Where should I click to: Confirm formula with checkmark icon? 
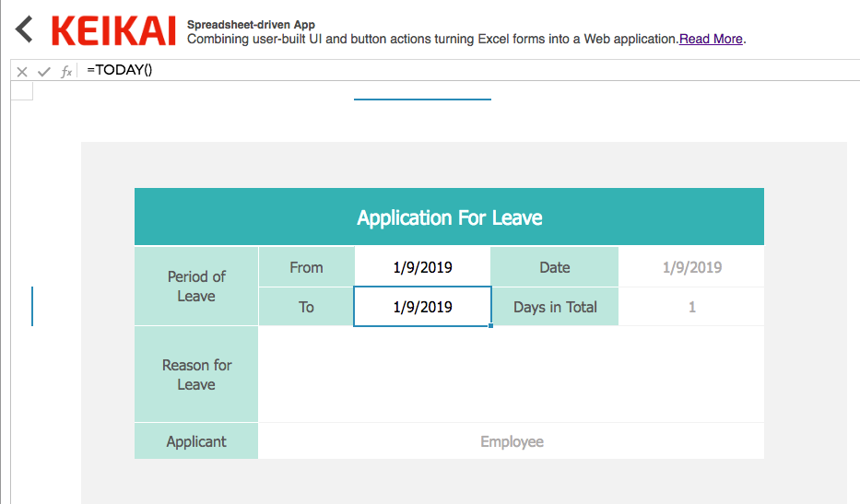pyautogui.click(x=43, y=72)
